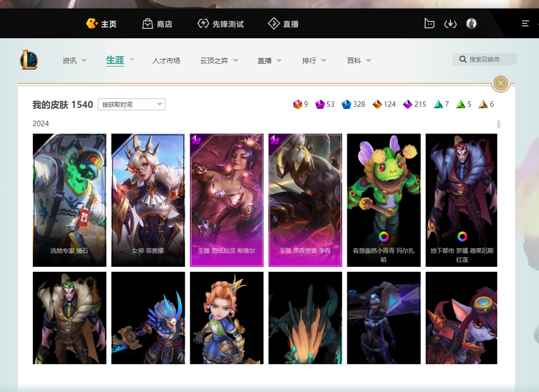
Task: Filter by red gem with count 9
Action: (x=297, y=104)
